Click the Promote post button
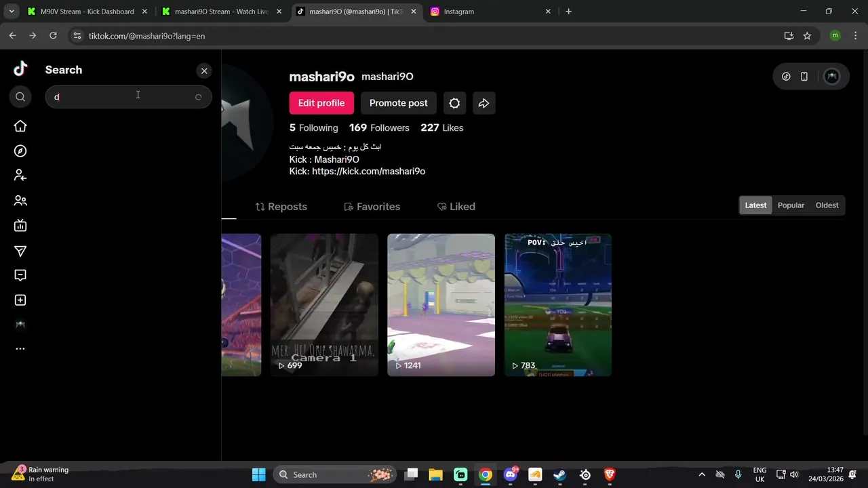Image resolution: width=868 pixels, height=488 pixels. click(398, 103)
